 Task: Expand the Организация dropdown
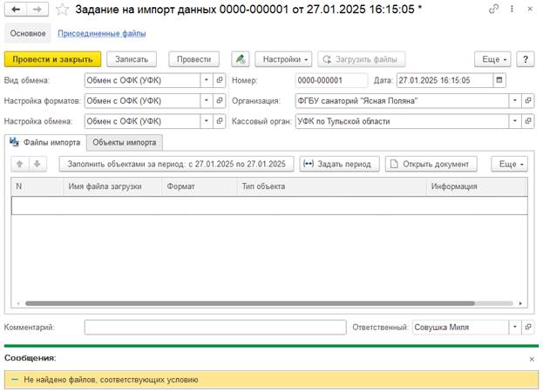(515, 101)
